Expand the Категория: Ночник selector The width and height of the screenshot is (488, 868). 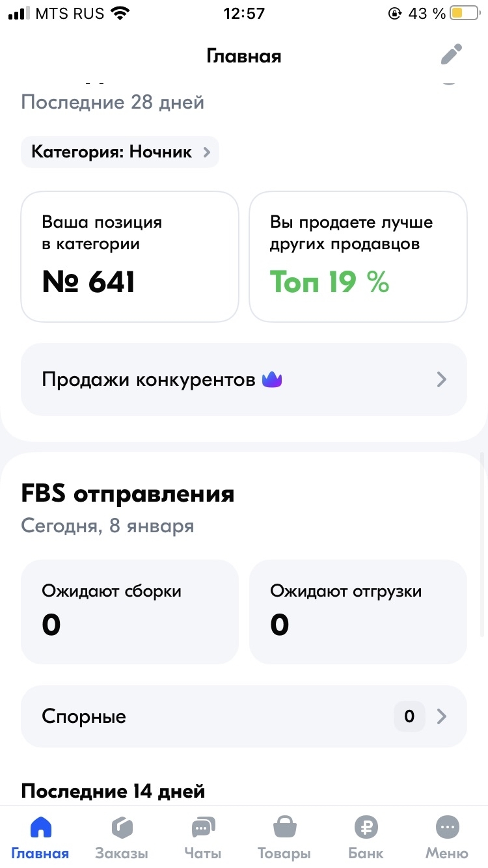tap(120, 152)
